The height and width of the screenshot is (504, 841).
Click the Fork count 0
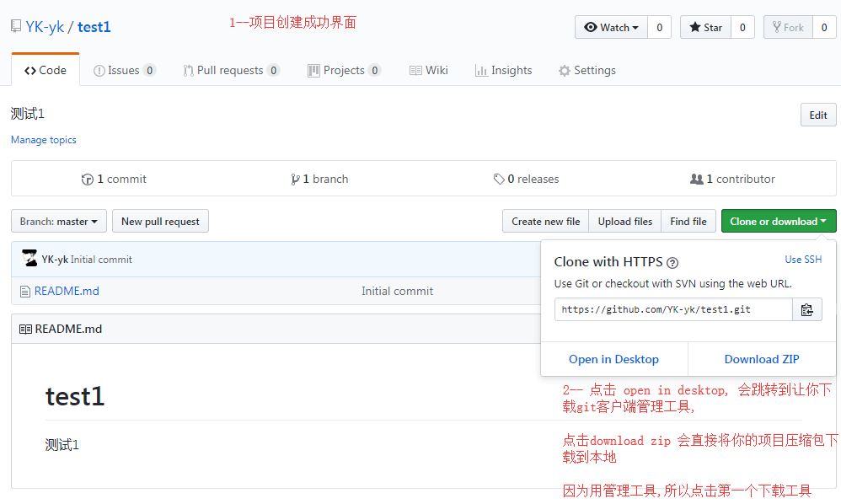tap(824, 27)
